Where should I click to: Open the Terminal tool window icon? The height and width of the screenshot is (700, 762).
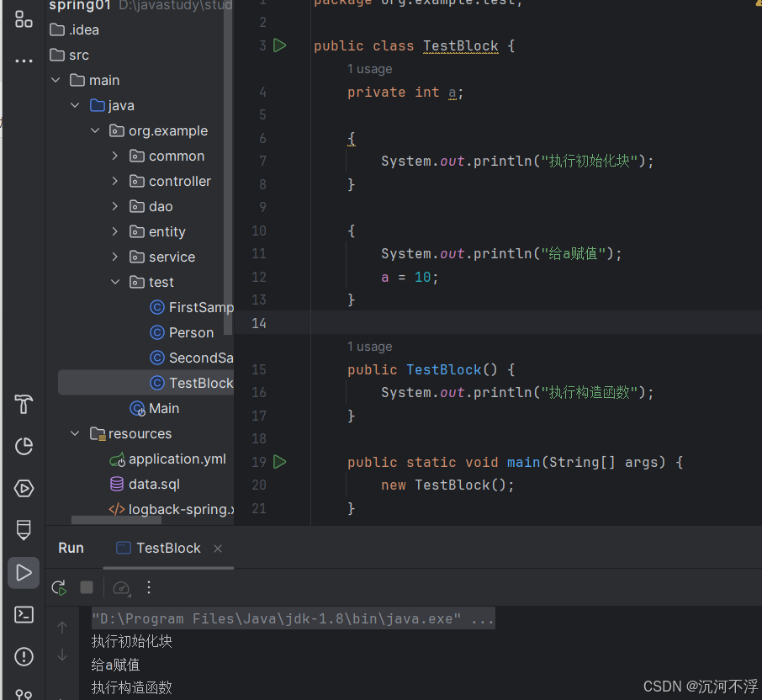tap(24, 615)
